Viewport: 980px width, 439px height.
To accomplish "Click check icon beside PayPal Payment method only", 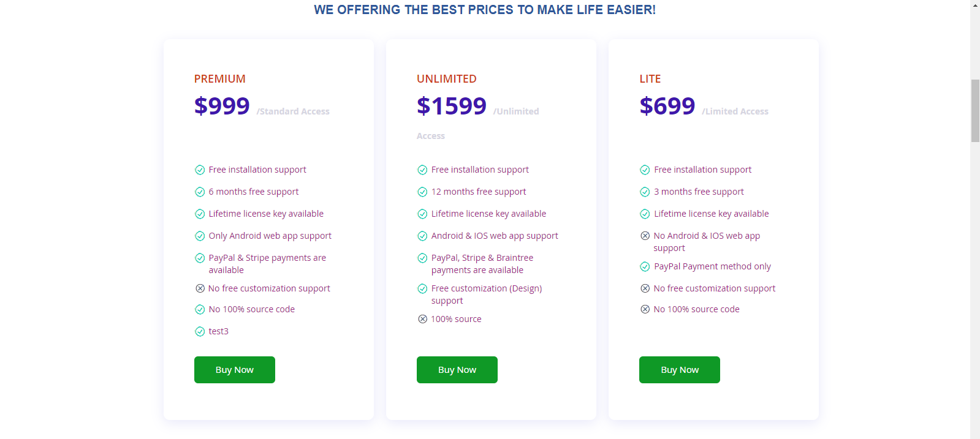I will pyautogui.click(x=645, y=266).
